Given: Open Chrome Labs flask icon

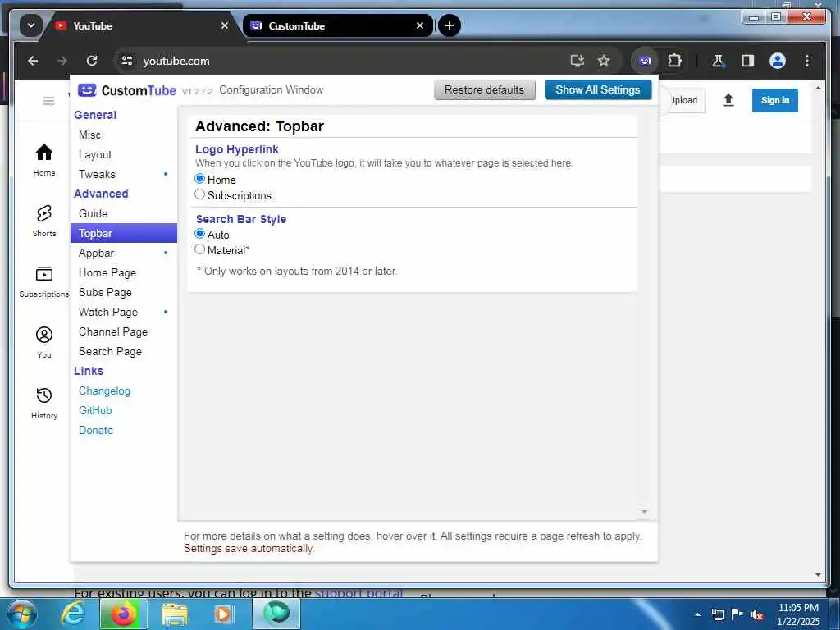Looking at the screenshot, I should tap(718, 61).
